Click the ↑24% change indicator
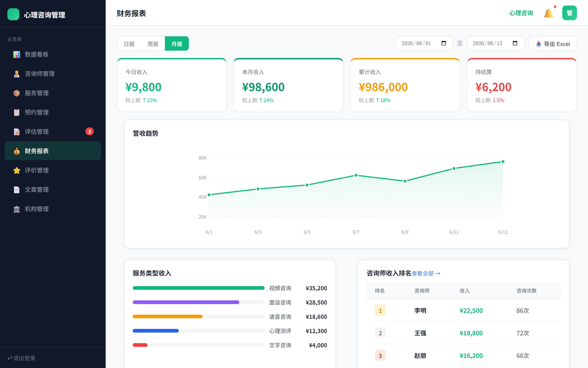This screenshot has width=588, height=368. (266, 100)
